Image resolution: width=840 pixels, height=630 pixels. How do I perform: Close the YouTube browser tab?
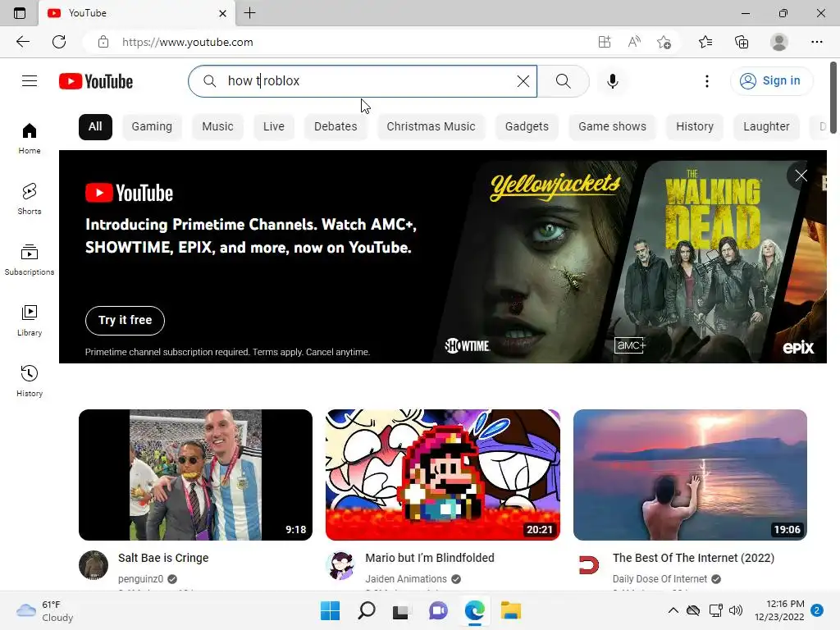(223, 13)
